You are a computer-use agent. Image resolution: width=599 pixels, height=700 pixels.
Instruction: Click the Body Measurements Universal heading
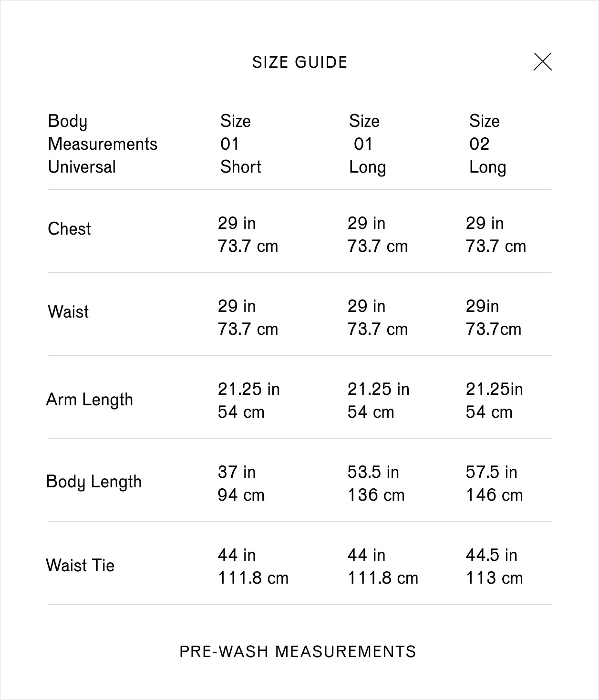click(102, 144)
